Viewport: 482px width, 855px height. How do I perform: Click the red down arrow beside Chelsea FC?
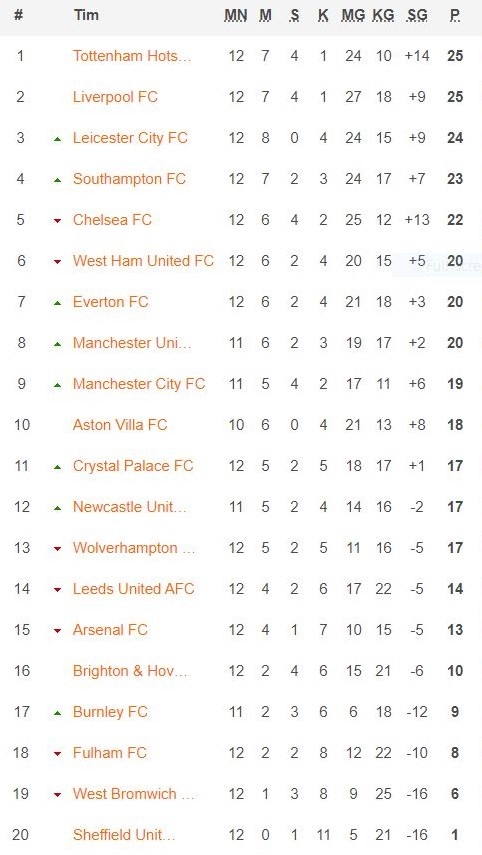57,221
